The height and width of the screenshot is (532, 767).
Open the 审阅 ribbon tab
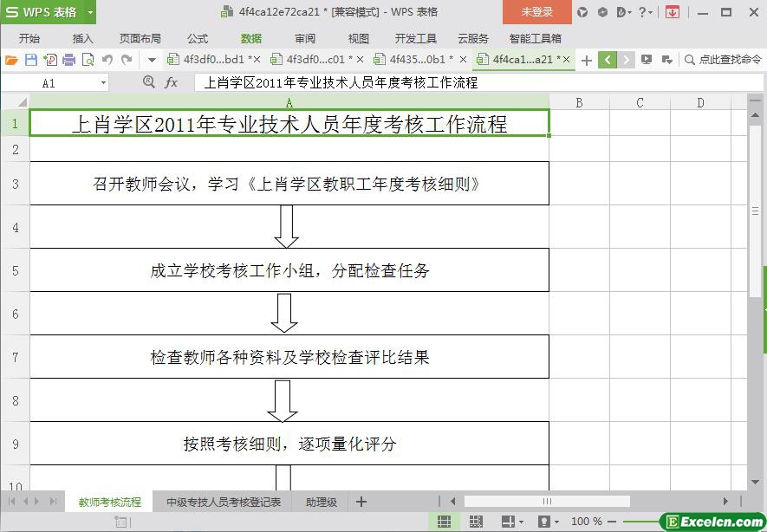(305, 39)
